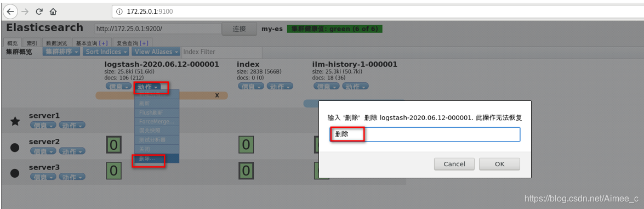The image size is (644, 209).
Task: Click the confirmation text field containing 删除
Action: pos(425,134)
